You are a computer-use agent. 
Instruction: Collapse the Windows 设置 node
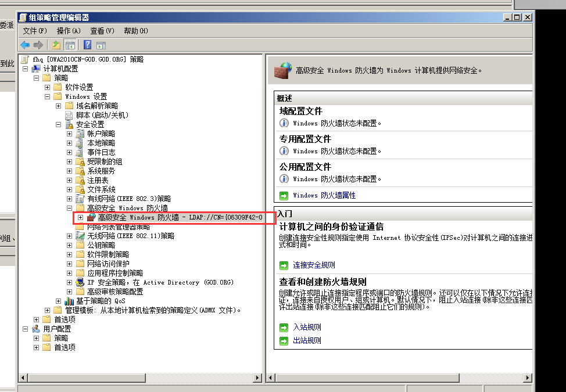tap(47, 96)
